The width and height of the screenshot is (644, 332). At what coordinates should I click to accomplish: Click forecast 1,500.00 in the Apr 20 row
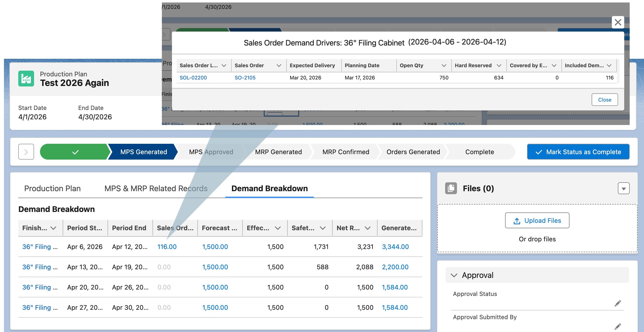point(215,287)
